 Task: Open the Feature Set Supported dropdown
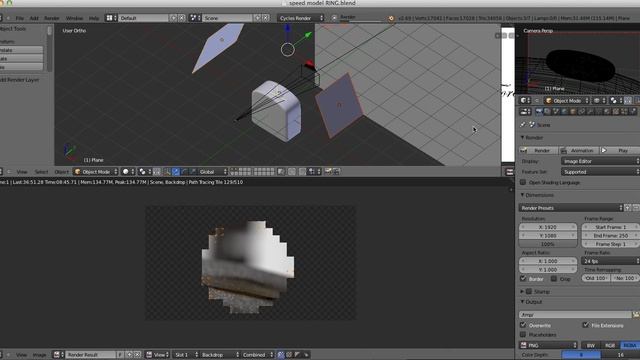click(600, 172)
